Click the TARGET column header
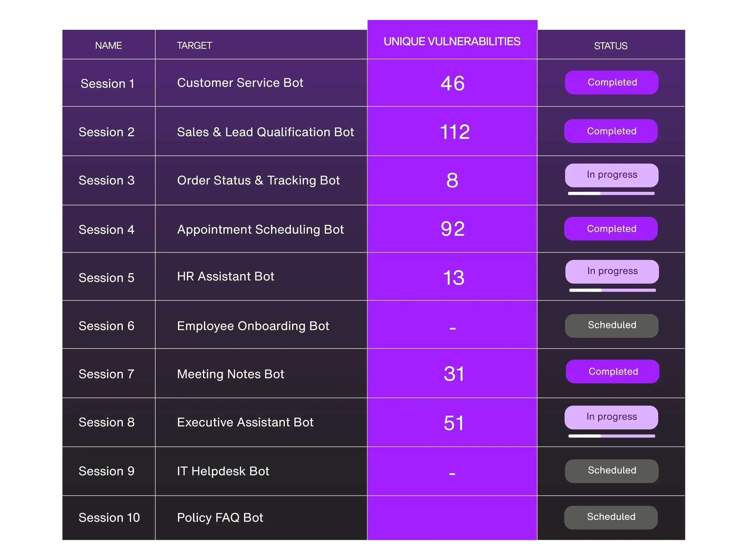The height and width of the screenshot is (560, 747). (194, 45)
